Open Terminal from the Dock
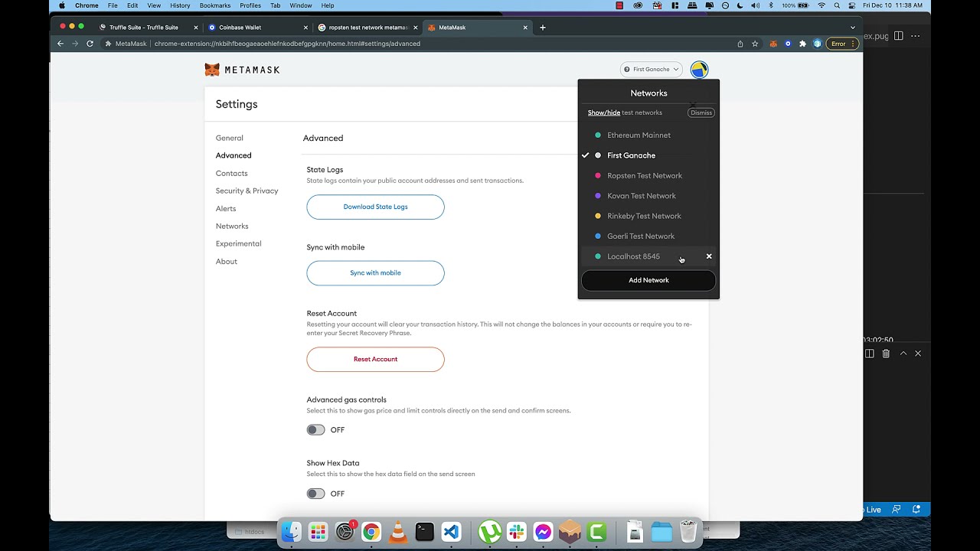The height and width of the screenshot is (551, 980). [x=424, y=531]
